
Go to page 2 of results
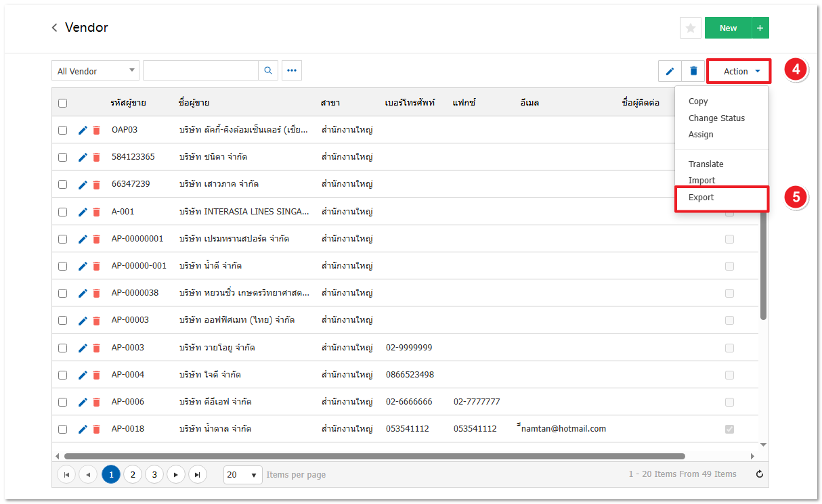click(x=133, y=475)
